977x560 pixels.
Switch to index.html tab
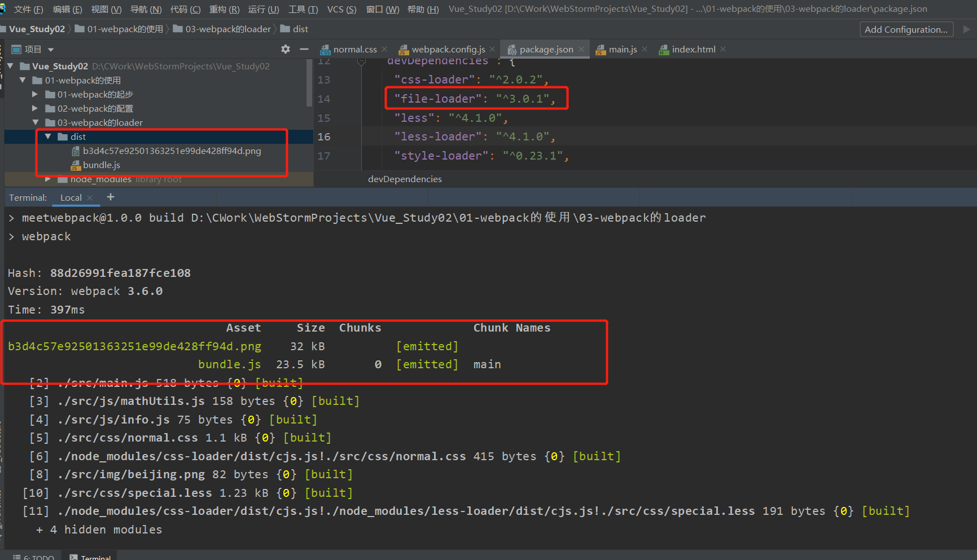687,49
